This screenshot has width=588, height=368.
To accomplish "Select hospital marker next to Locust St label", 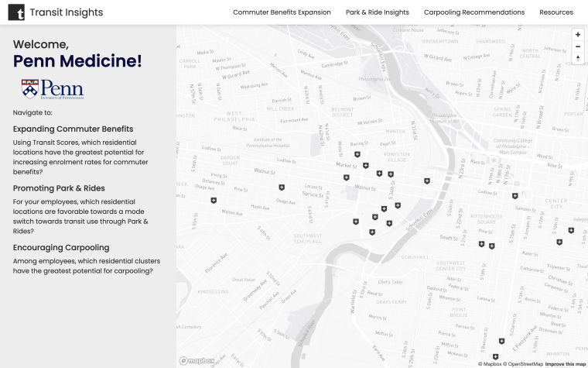I will click(282, 187).
